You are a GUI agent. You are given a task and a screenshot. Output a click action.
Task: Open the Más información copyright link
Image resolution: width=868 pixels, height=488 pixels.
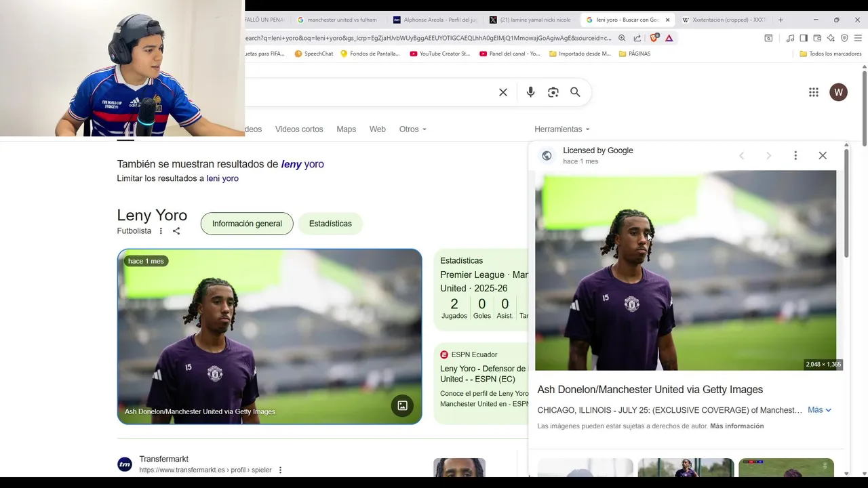pyautogui.click(x=736, y=426)
